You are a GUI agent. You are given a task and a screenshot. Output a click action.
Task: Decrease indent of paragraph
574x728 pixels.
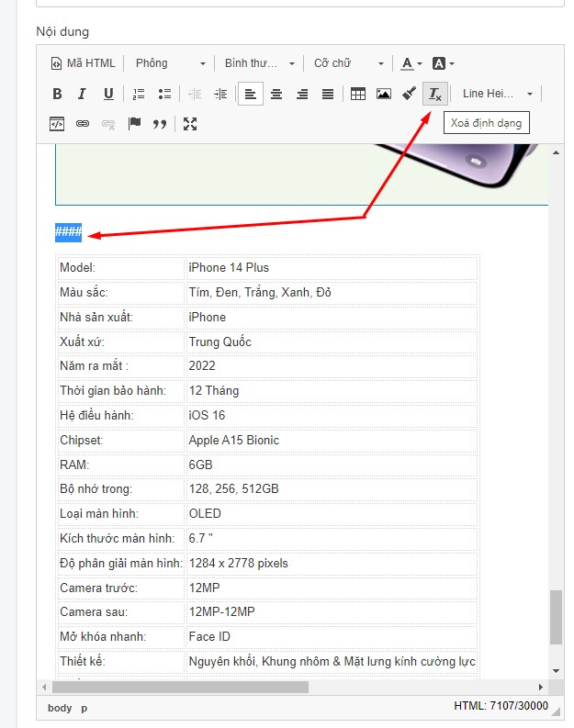195,94
